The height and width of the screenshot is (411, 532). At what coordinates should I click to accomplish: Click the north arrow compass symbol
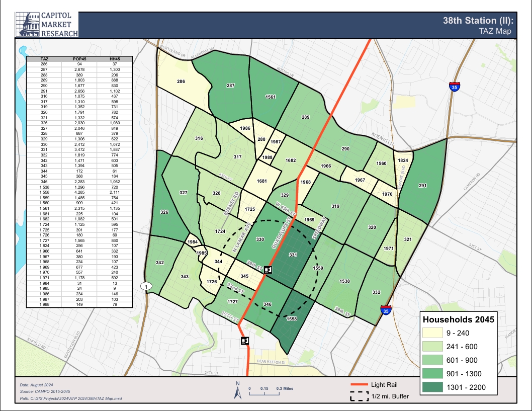point(238,391)
